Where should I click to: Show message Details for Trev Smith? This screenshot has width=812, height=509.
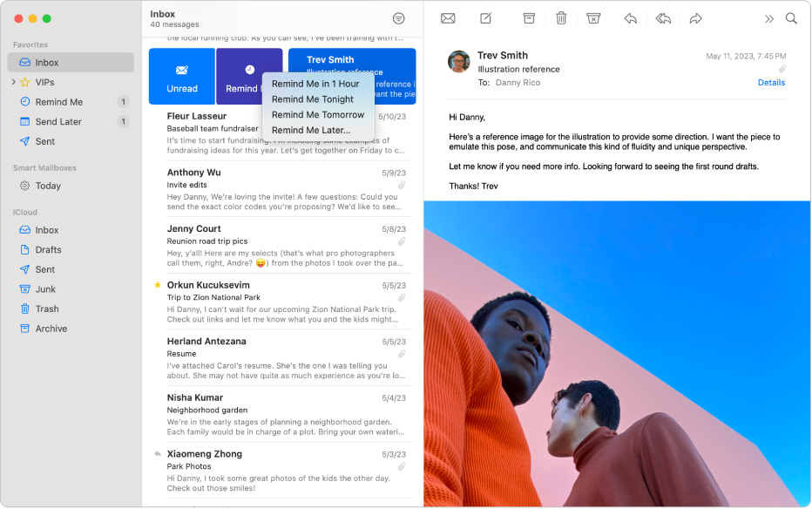(771, 82)
